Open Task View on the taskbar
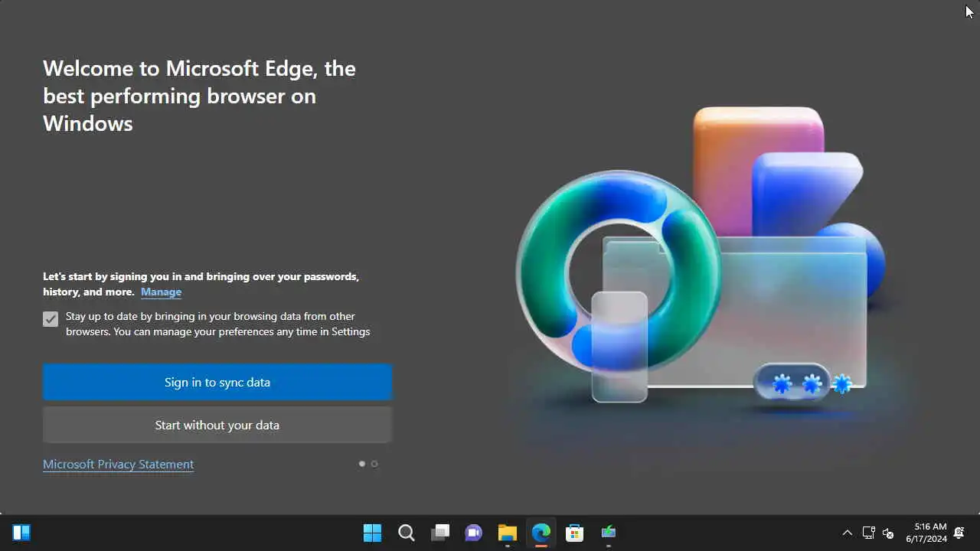 pyautogui.click(x=440, y=533)
